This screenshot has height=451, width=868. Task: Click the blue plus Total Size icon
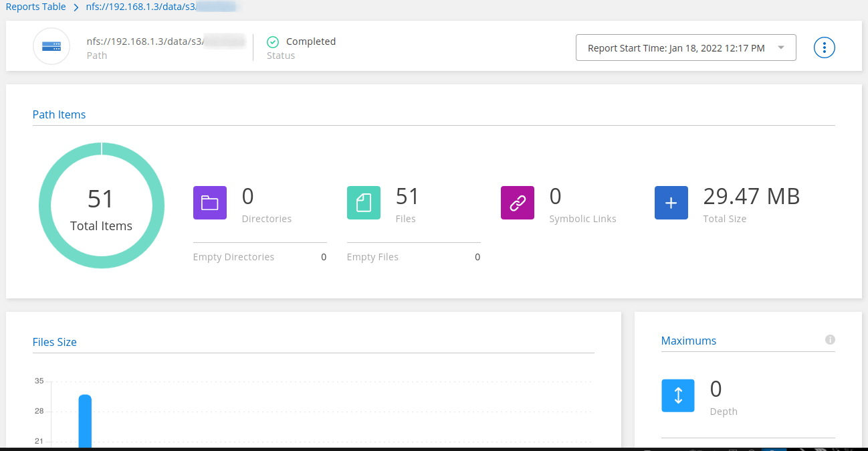point(671,203)
